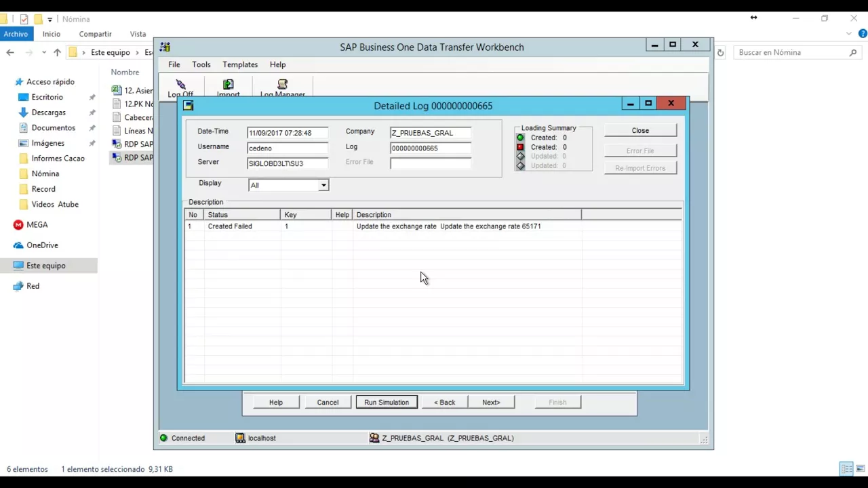Go up one folder level in Explorer
Viewport: 868px width, 488px height.
coord(57,52)
